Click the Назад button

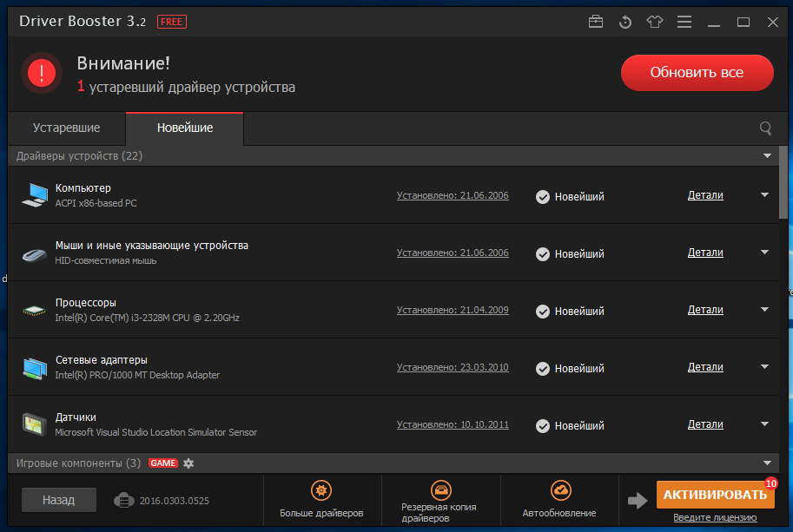[59, 500]
